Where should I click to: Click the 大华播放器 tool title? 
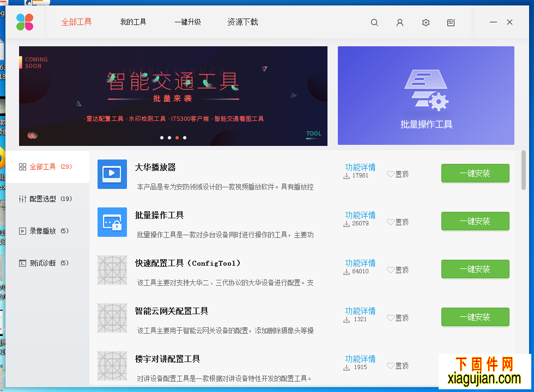coord(155,168)
